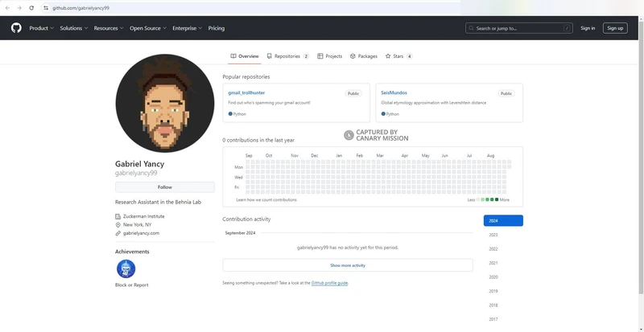Viewport: 644px width, 332px height.
Task: Click the browser forward arrow
Action: [x=19, y=7]
